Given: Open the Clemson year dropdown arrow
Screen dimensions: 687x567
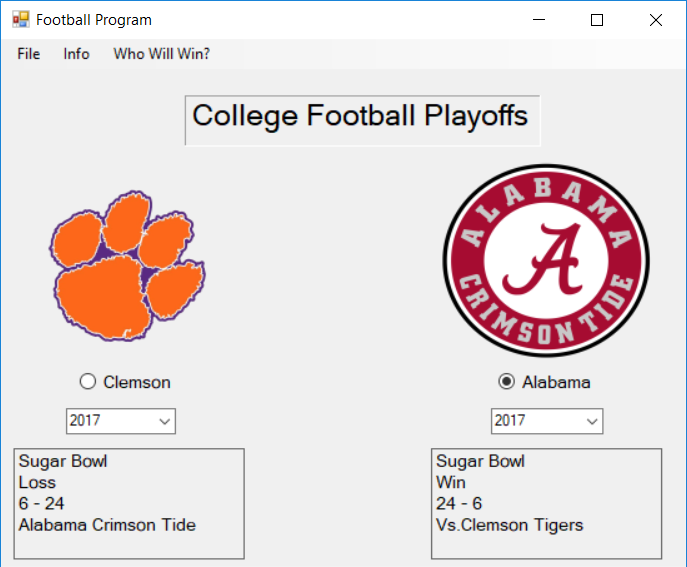Looking at the screenshot, I should point(164,422).
